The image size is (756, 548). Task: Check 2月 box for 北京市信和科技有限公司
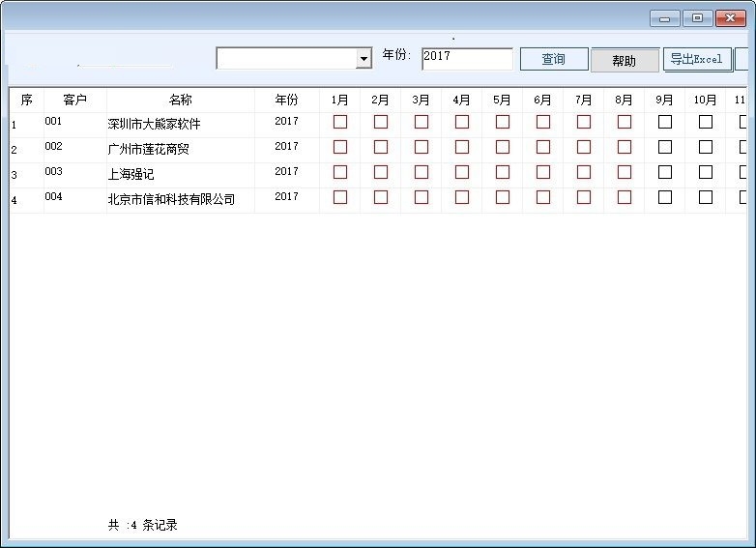[x=380, y=197]
